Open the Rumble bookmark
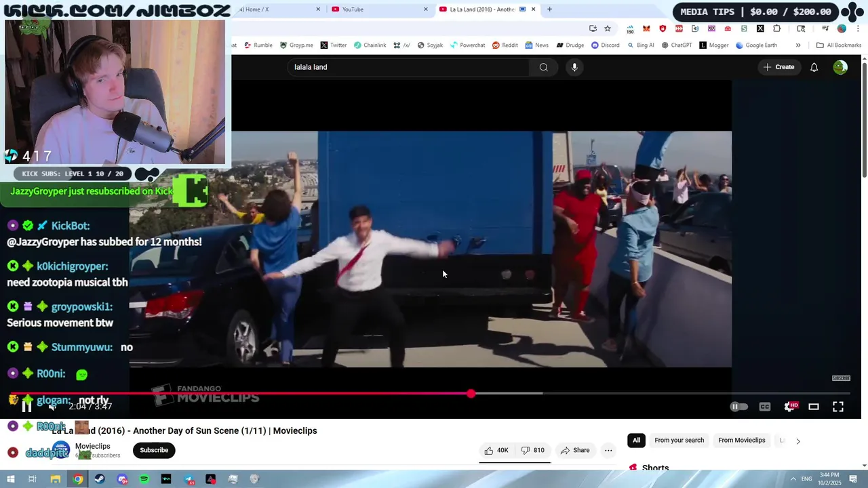 tap(258, 45)
